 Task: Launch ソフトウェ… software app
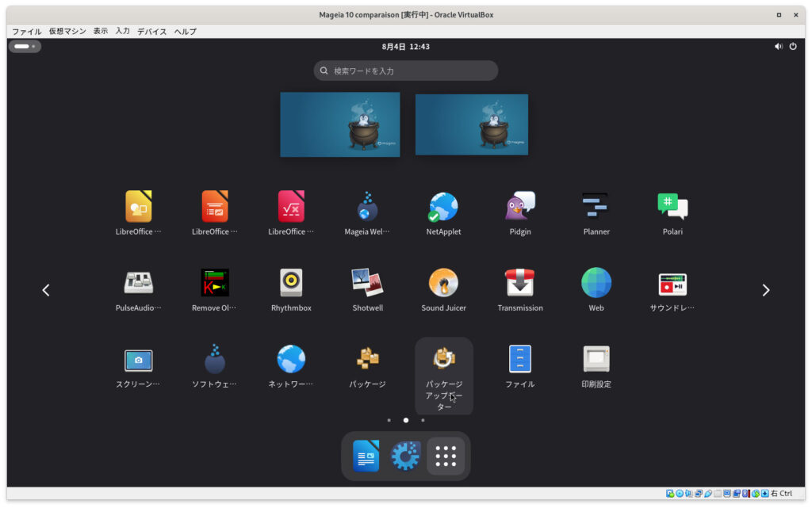(x=214, y=359)
